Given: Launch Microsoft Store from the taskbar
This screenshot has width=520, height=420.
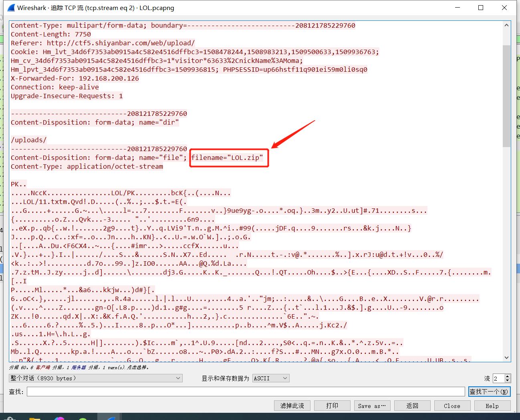Looking at the screenshot, I should point(10,418).
